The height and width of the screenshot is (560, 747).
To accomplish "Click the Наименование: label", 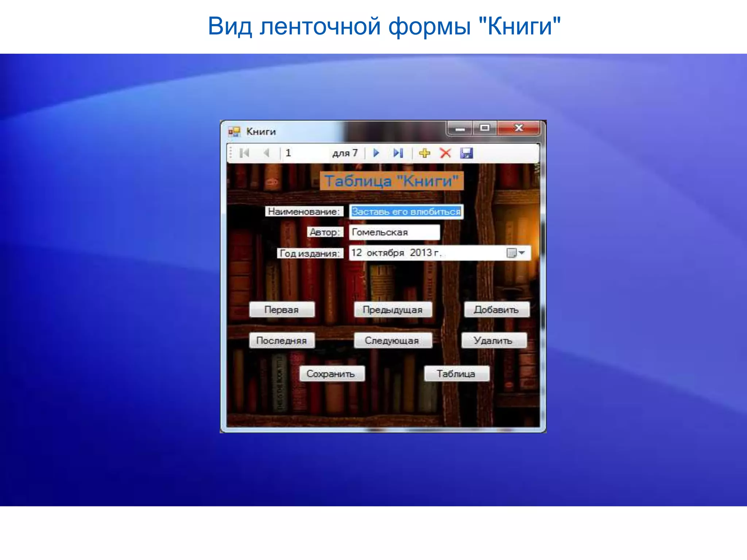I will click(x=304, y=211).
